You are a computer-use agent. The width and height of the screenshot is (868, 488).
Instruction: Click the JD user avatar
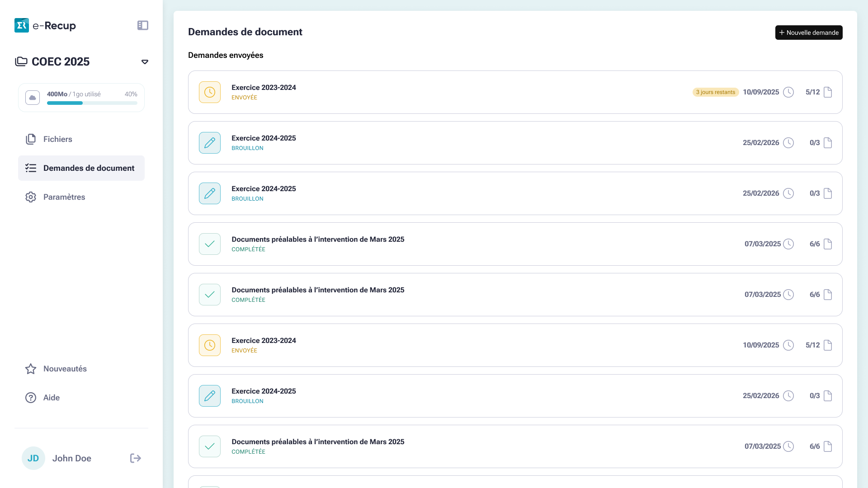click(33, 458)
